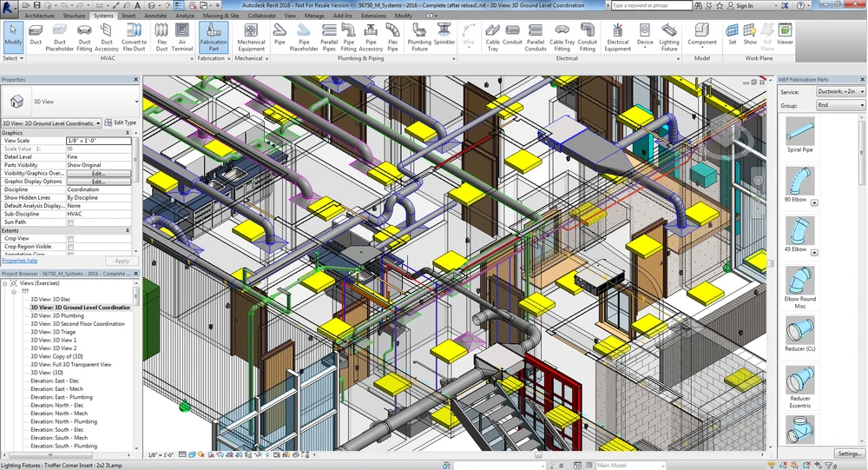Open the Properties help link
868x470 pixels.
coord(19,261)
